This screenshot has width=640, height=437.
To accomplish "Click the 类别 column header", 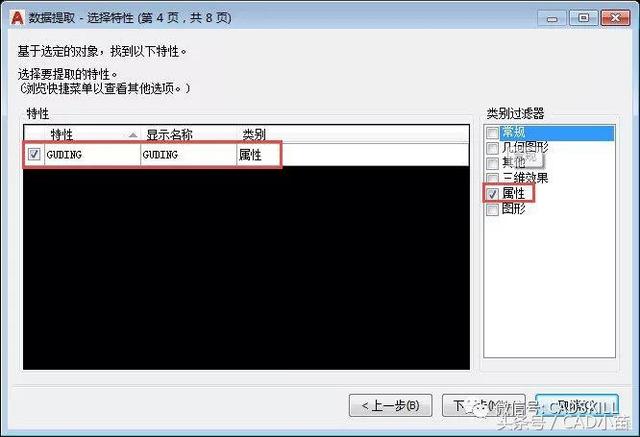I will [x=254, y=134].
